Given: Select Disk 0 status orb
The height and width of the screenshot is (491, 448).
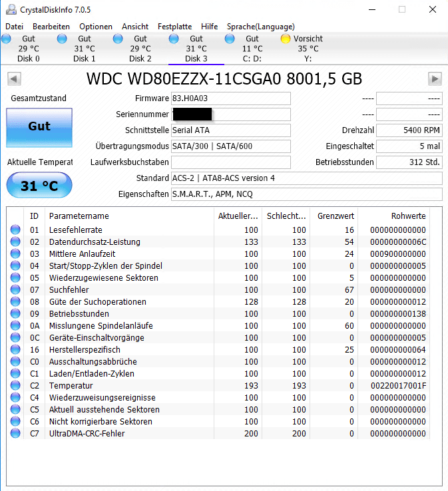Looking at the screenshot, I should point(6,39).
